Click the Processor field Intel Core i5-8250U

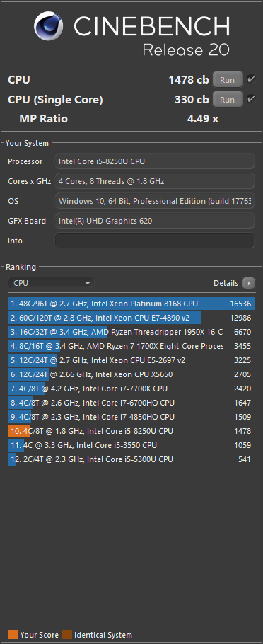tap(155, 161)
